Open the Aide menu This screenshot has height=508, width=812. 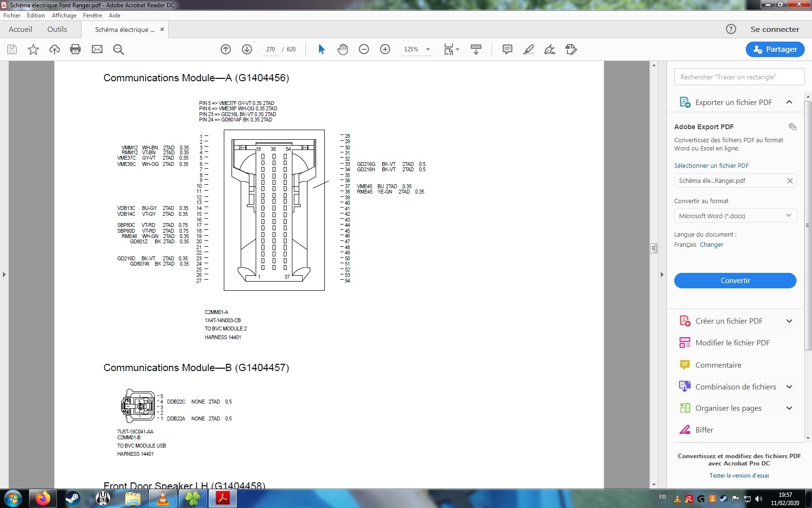(x=115, y=15)
